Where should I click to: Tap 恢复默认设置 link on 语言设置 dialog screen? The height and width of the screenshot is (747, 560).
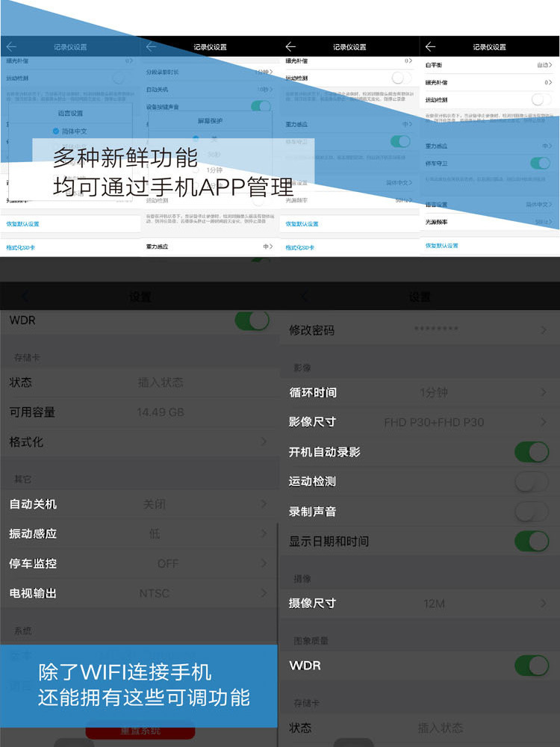22,224
